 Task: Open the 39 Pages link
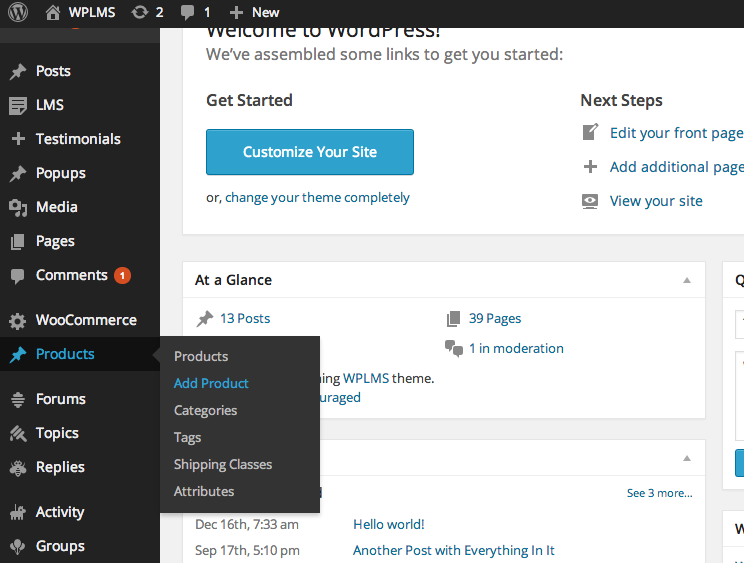tap(495, 318)
